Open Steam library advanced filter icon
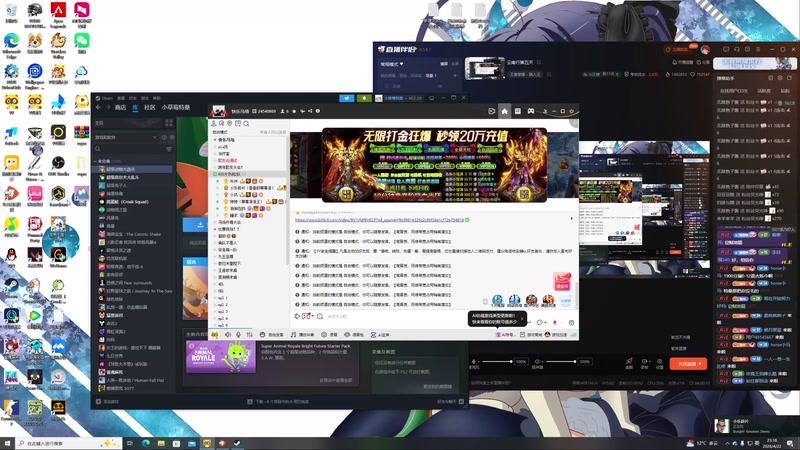 tap(169, 149)
